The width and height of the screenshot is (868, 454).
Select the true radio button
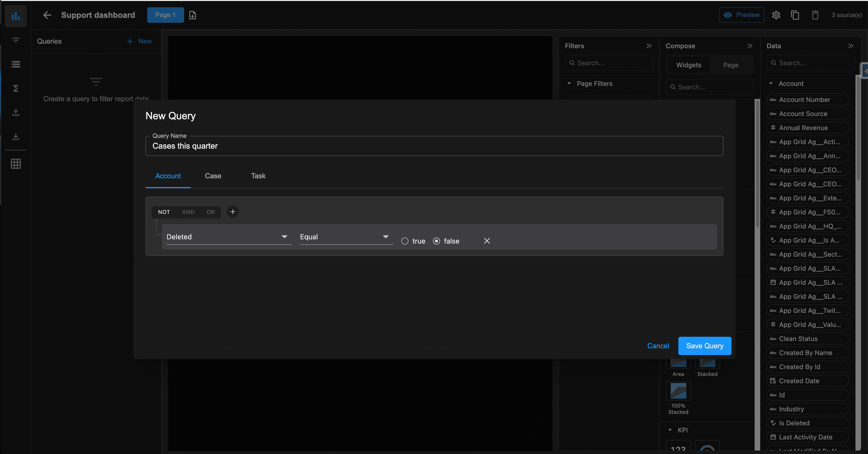click(405, 241)
